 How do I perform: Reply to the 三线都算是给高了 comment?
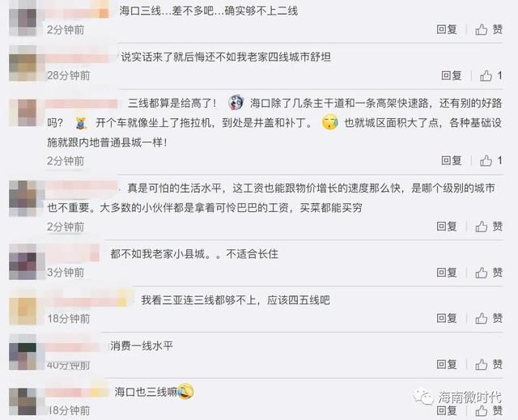click(452, 161)
